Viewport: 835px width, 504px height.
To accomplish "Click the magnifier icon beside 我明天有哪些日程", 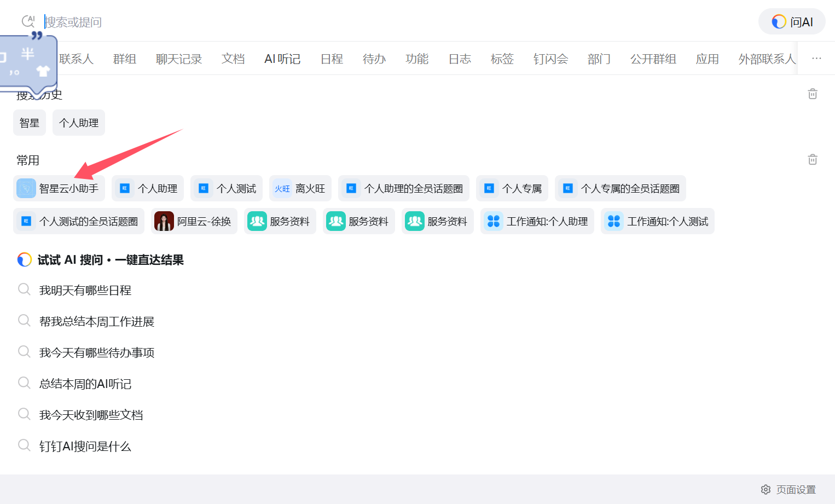I will point(24,289).
